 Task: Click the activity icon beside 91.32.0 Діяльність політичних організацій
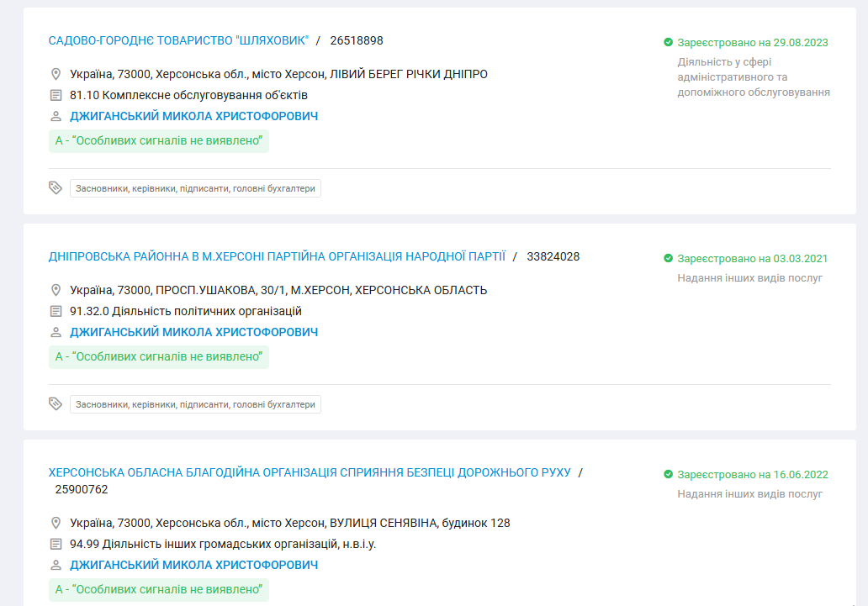(x=56, y=311)
